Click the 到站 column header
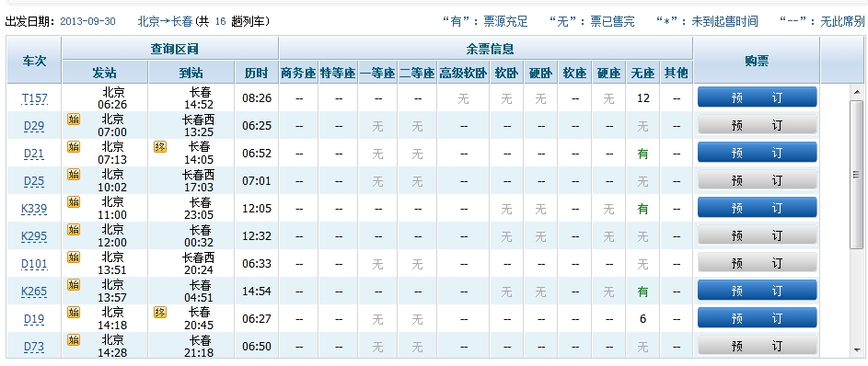The height and width of the screenshot is (366, 868). 191,73
